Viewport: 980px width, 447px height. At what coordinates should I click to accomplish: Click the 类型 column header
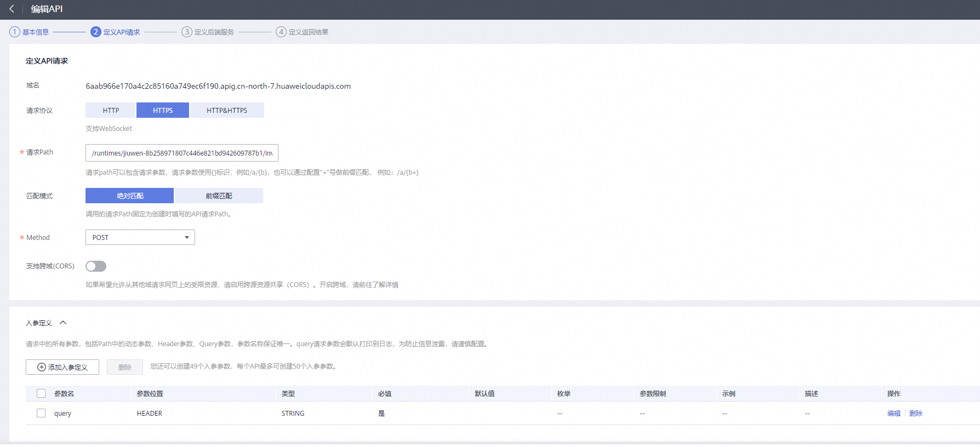pyautogui.click(x=288, y=394)
